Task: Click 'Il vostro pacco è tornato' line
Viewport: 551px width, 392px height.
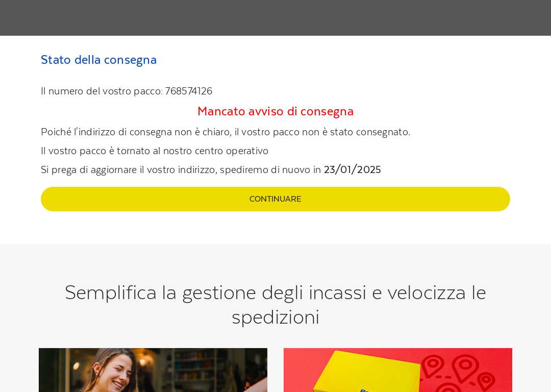Action: pos(155,151)
